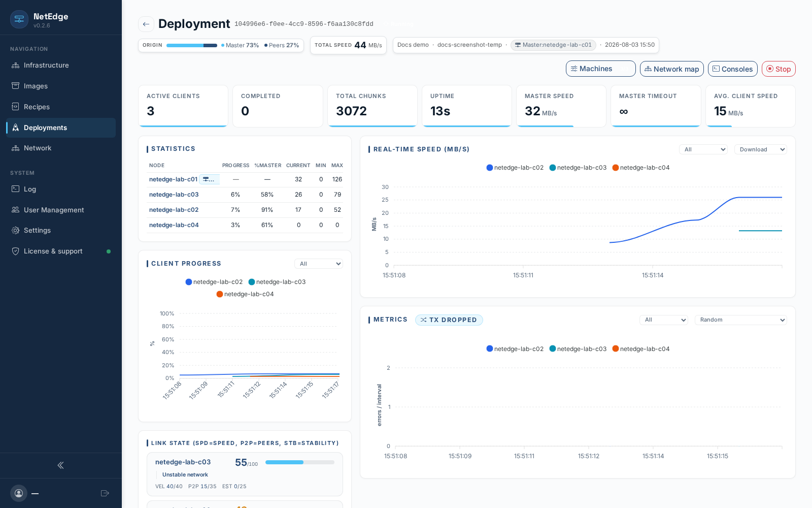812x508 pixels.
Task: Click the Total Chunks stat card
Action: coord(372,106)
